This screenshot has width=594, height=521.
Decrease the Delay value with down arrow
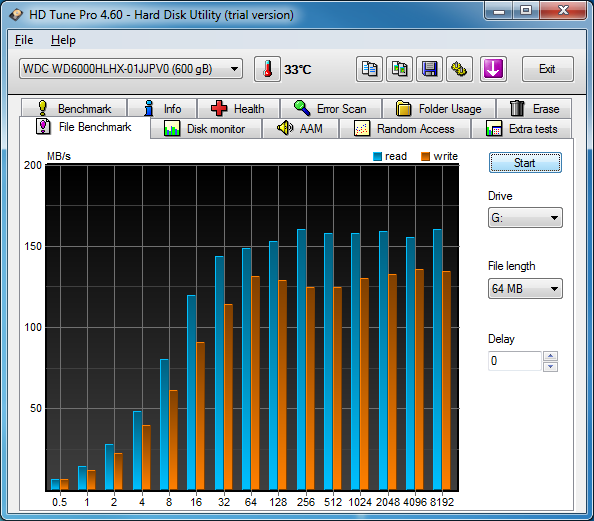pos(550,366)
